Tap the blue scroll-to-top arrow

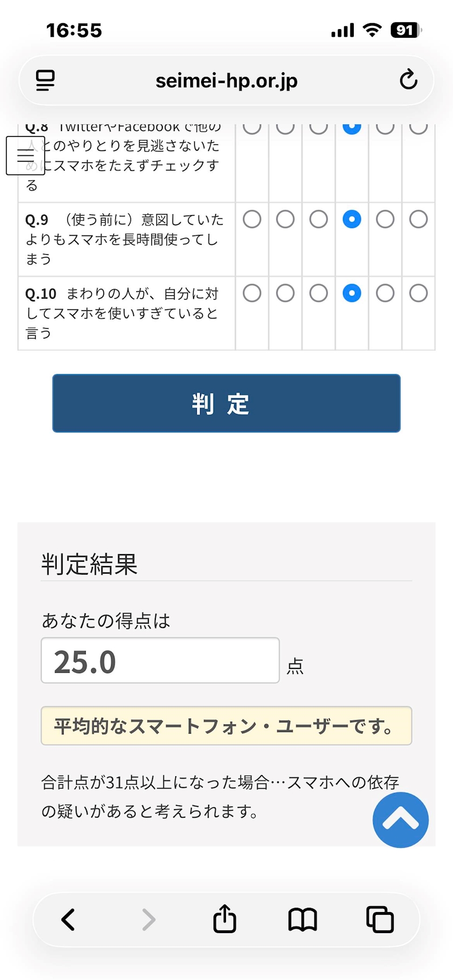[400, 820]
